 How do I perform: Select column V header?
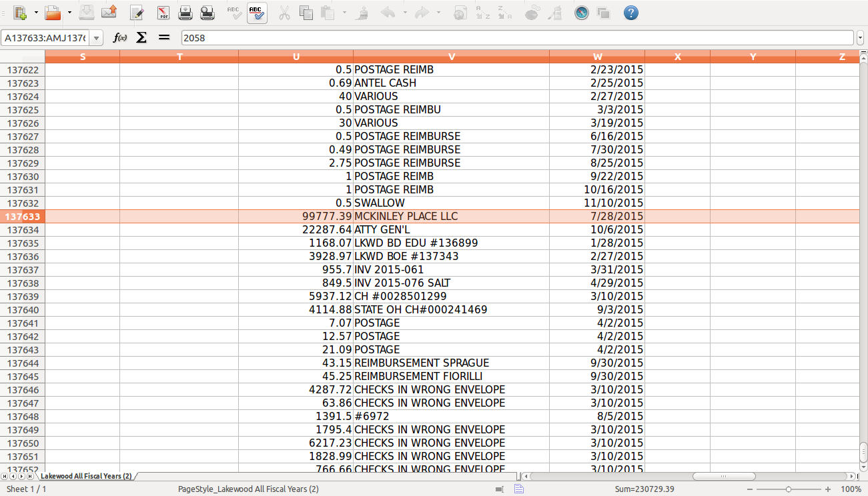coord(451,57)
